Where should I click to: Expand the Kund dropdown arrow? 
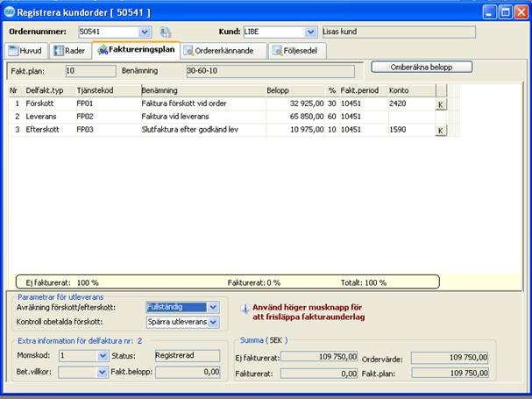point(310,32)
